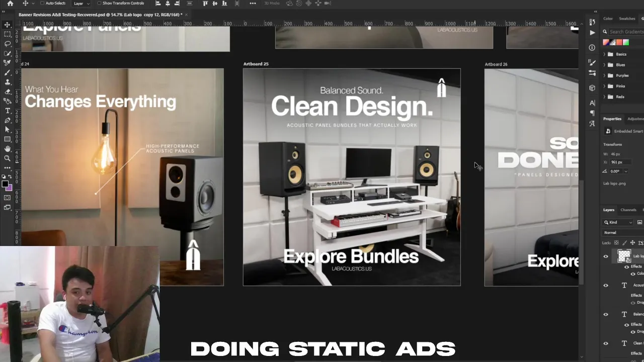Select the Lasso tool
This screenshot has height=362, width=644.
[8, 44]
